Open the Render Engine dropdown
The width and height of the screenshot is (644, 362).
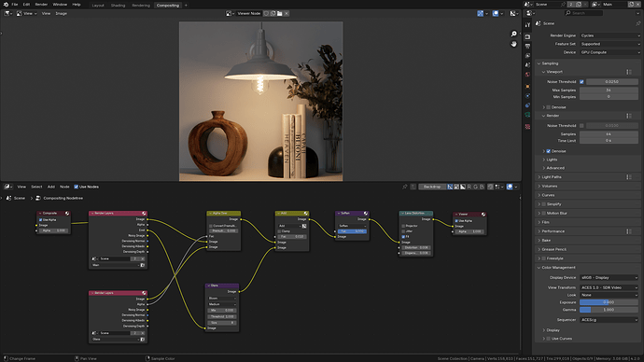pos(609,35)
